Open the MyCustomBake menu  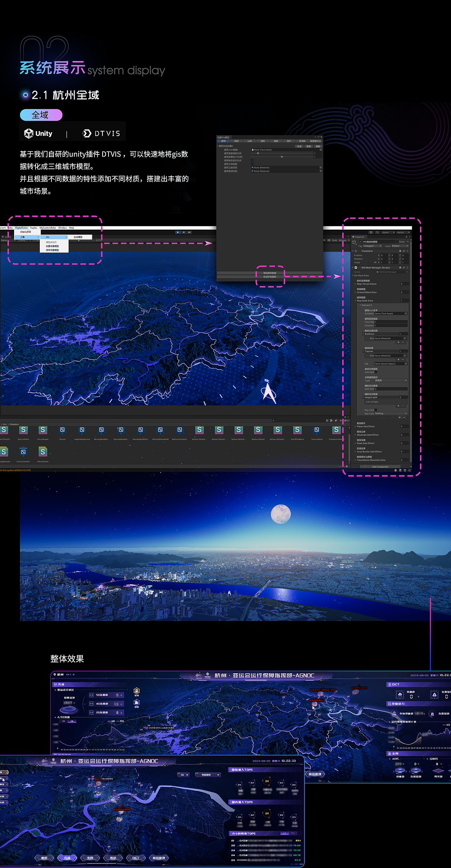48,228
